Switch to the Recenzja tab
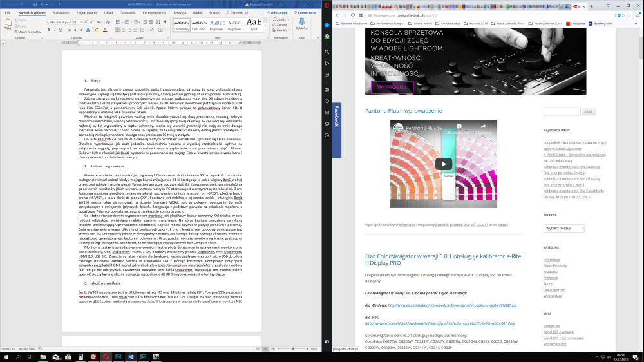This screenshot has height=362, width=644. pyautogui.click(x=180, y=13)
